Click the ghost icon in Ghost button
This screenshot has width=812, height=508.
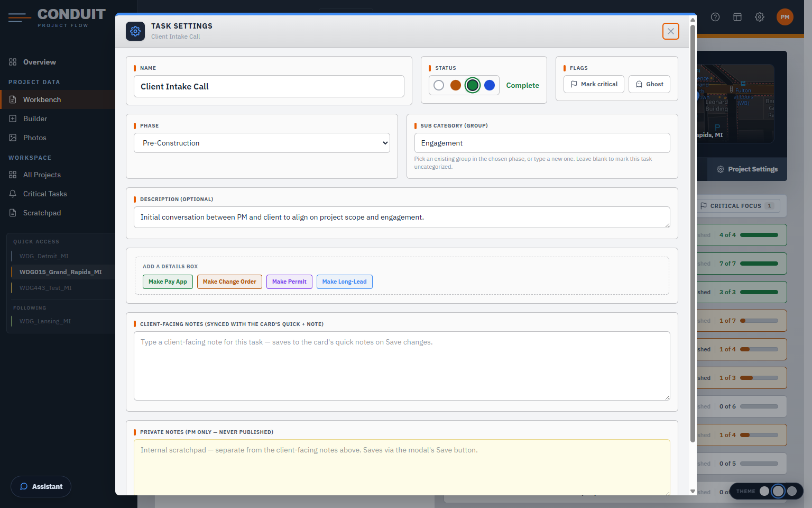coord(639,84)
